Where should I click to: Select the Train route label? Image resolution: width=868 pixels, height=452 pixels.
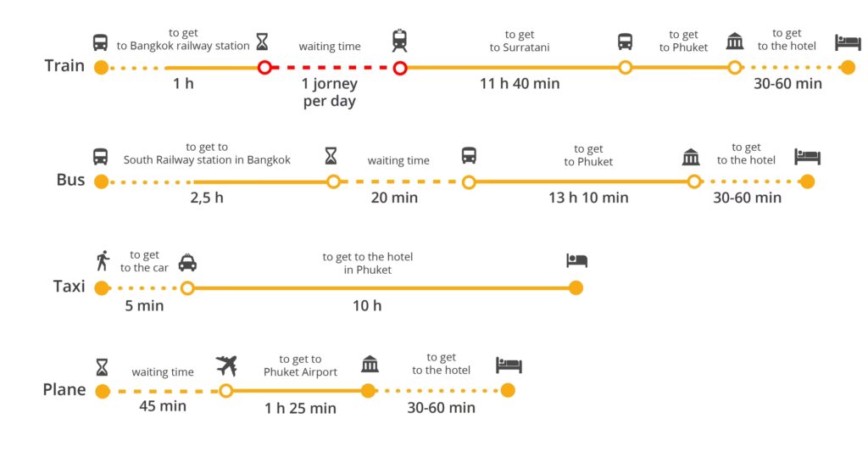click(64, 65)
